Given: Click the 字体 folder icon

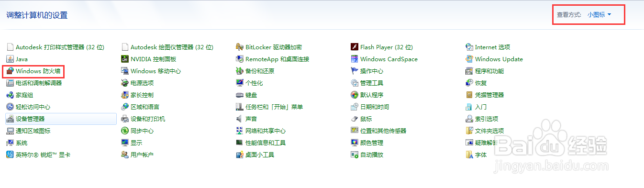Looking at the screenshot, I should [x=469, y=155].
